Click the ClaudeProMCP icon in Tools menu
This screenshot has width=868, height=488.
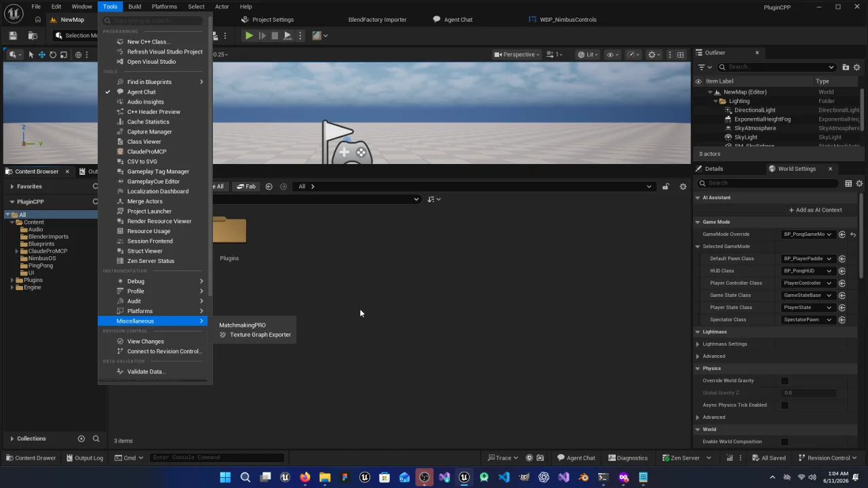point(120,152)
